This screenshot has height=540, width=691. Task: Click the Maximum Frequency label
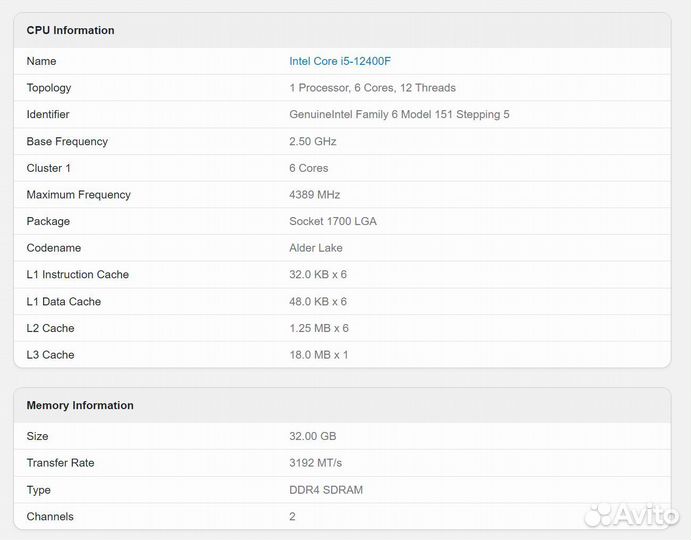click(78, 194)
